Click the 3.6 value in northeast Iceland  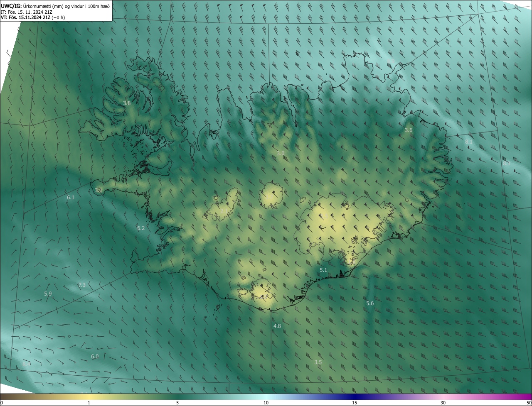(409, 130)
